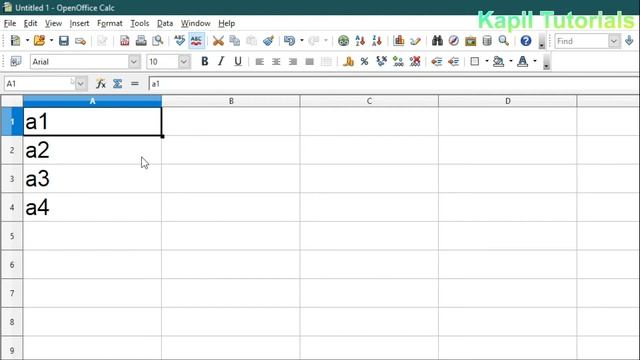Image resolution: width=640 pixels, height=360 pixels.
Task: Open the Format menu
Action: pos(109,23)
